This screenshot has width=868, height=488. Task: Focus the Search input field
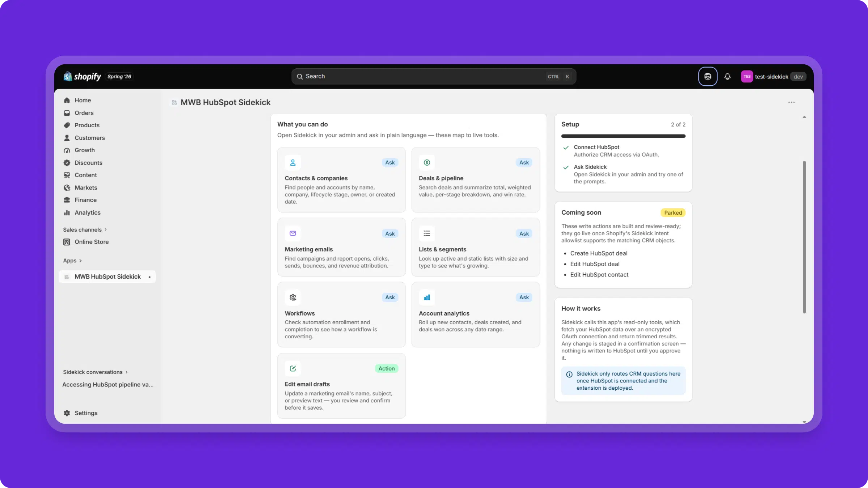pyautogui.click(x=434, y=76)
